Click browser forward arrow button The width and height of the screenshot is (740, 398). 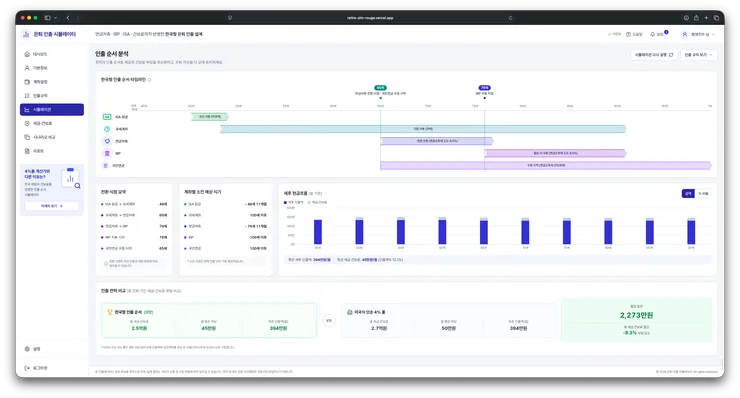click(78, 18)
